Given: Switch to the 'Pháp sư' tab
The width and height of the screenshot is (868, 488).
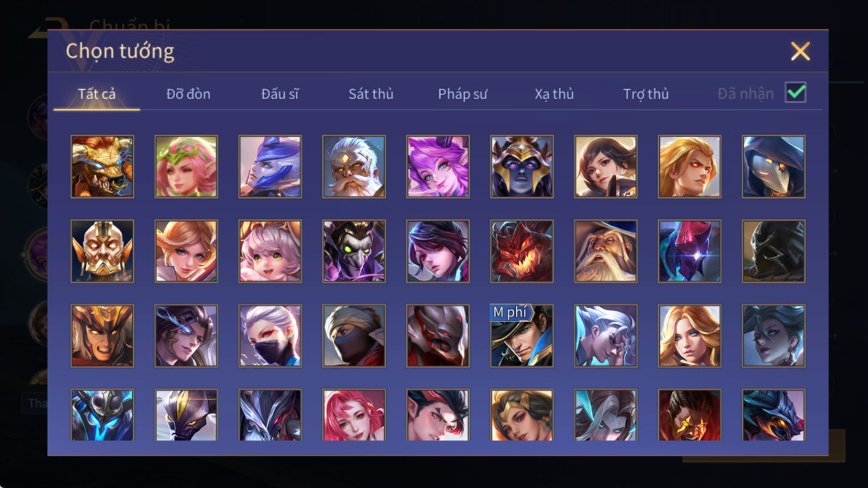Looking at the screenshot, I should (462, 93).
